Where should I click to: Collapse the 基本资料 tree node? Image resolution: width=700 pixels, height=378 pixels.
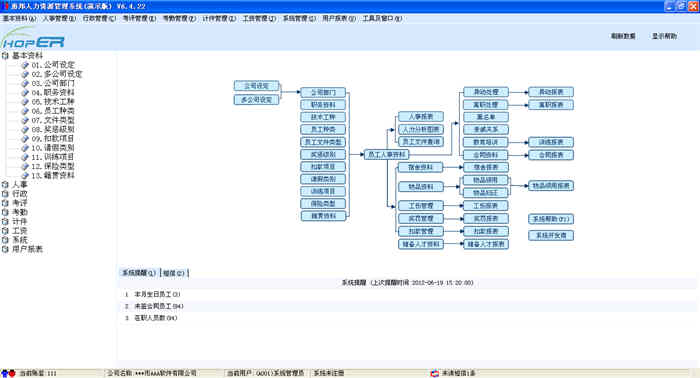[5, 56]
